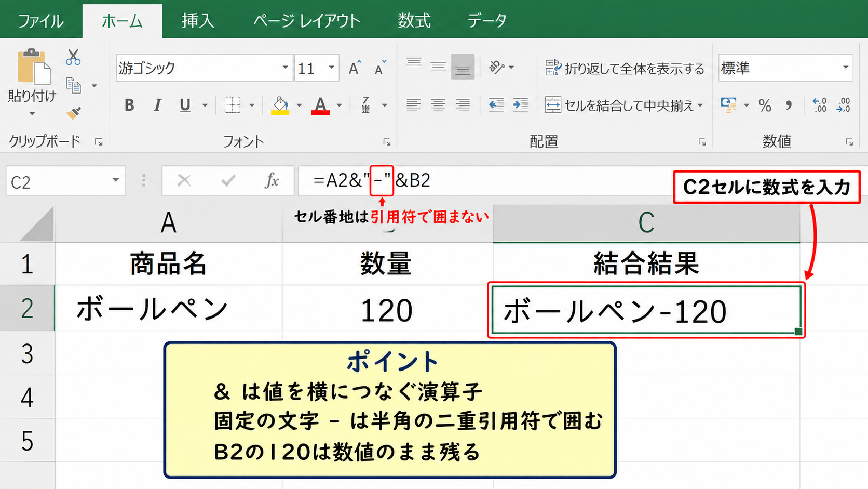The image size is (868, 489).
Task: Apply the red font color A
Action: click(x=320, y=105)
